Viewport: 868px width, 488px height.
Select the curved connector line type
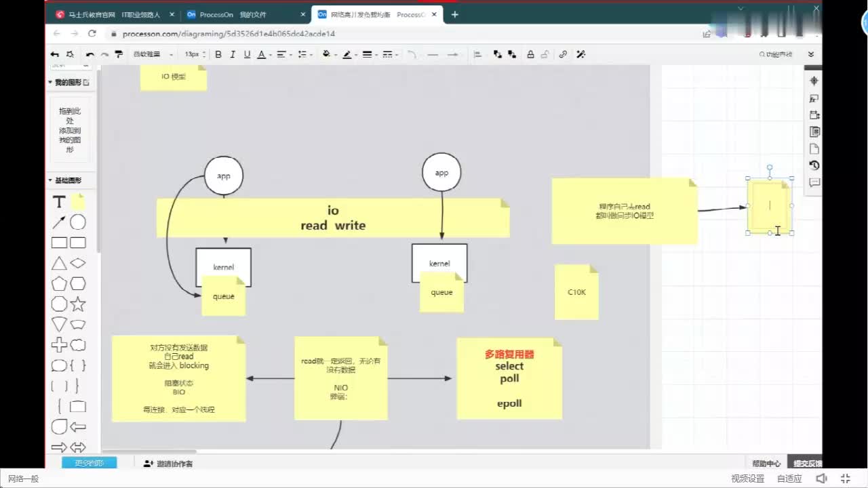click(x=412, y=54)
